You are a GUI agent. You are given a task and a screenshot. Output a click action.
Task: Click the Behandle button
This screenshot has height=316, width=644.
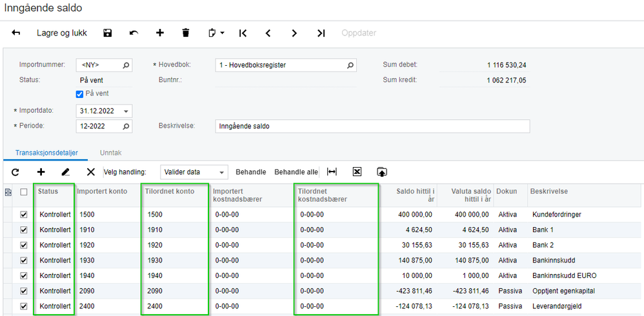tap(251, 172)
